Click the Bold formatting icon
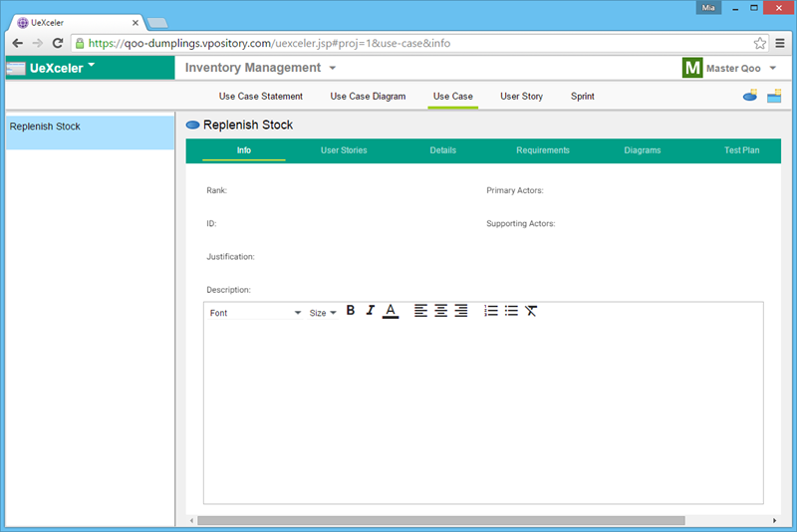 [351, 311]
